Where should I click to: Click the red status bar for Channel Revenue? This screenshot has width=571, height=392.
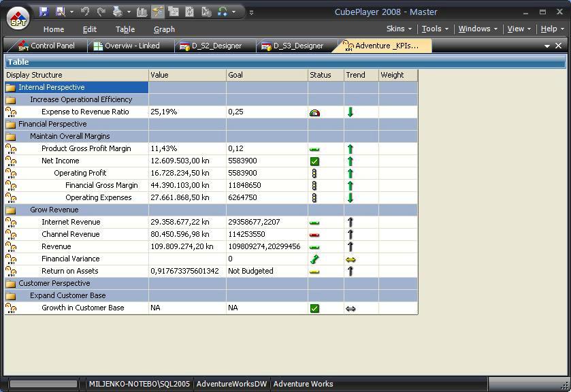click(x=314, y=235)
